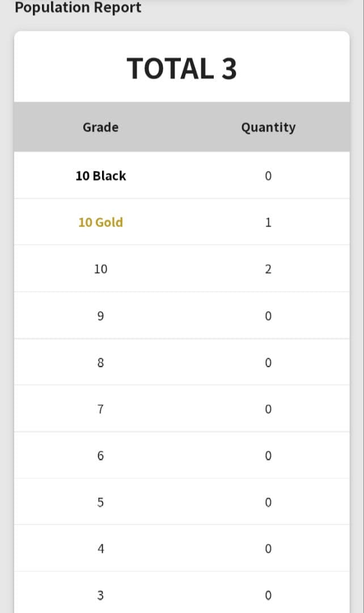Viewport: 364px width, 613px height.
Task: Click the Population Report heading
Action: [78, 8]
